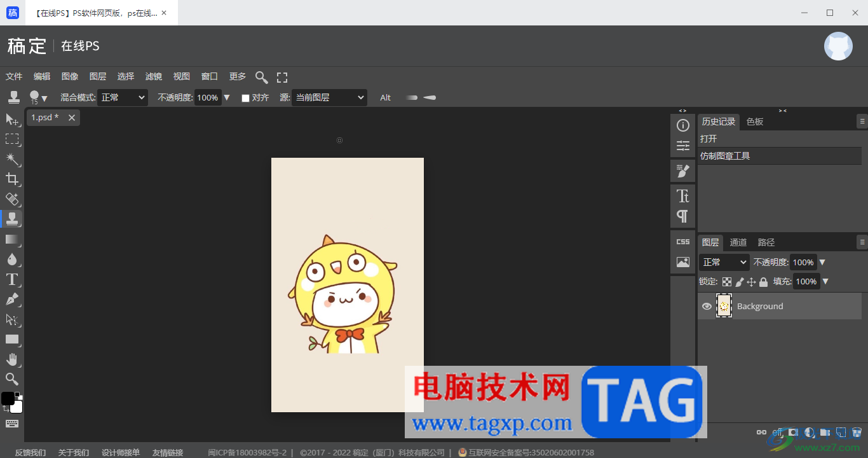Open the Adjustments sliders panel icon

click(x=683, y=146)
